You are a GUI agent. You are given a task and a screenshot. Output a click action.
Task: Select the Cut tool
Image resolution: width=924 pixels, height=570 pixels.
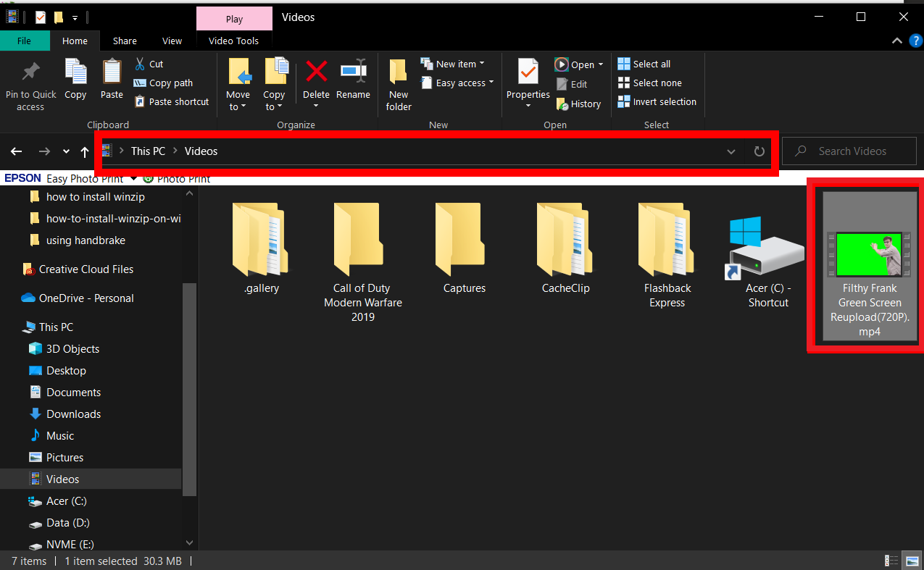(x=149, y=64)
